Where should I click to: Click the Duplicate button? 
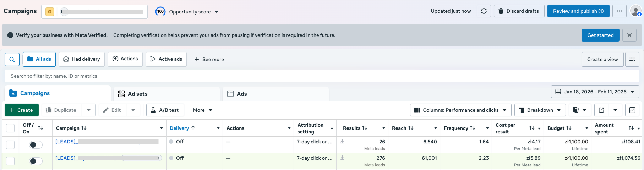click(x=61, y=110)
